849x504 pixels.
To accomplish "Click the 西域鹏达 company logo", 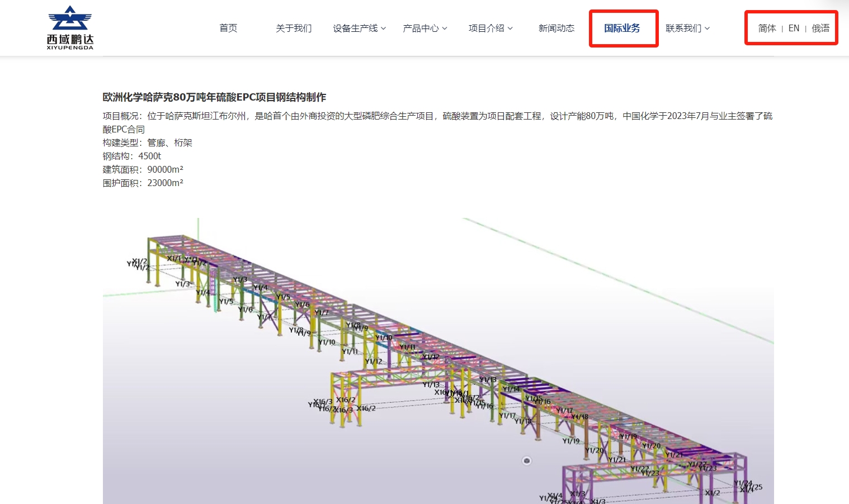I will click(69, 27).
